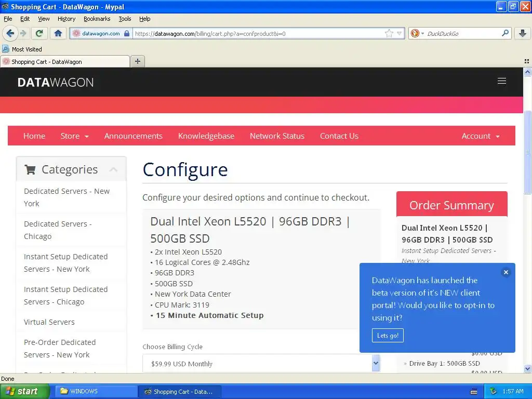Bookmark this page with the star icon
Viewport: 532px width, 399px height.
click(x=389, y=33)
